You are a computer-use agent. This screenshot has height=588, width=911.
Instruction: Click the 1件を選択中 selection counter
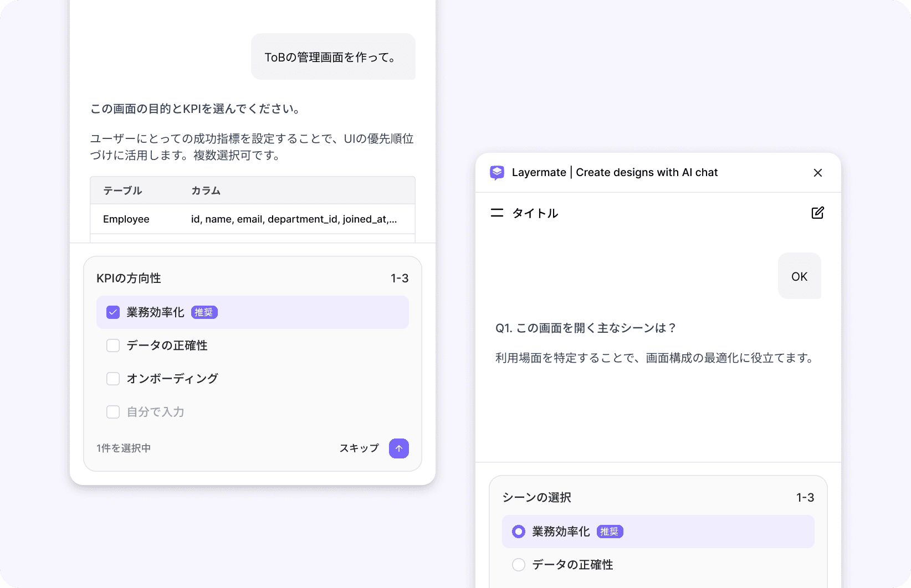click(123, 448)
